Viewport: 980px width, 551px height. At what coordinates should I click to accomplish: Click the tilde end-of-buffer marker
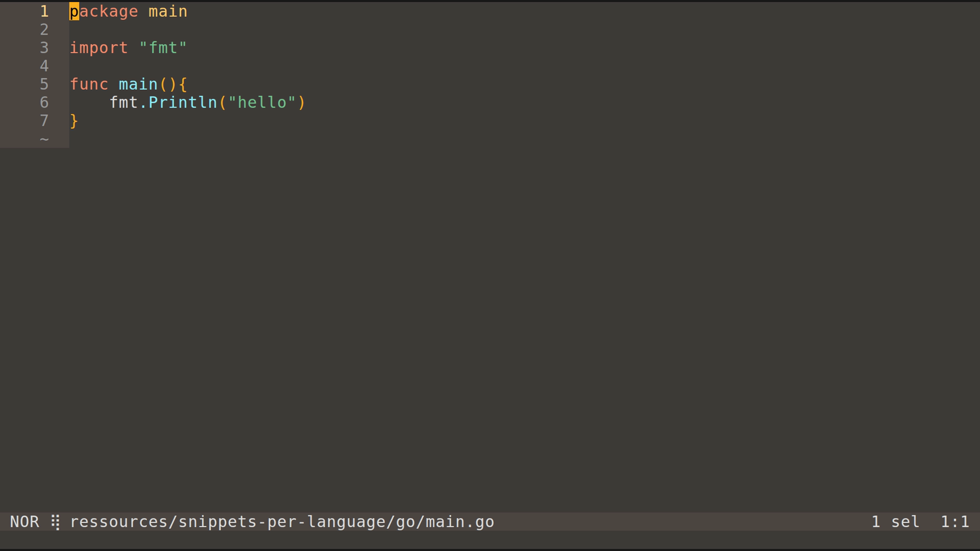click(44, 139)
